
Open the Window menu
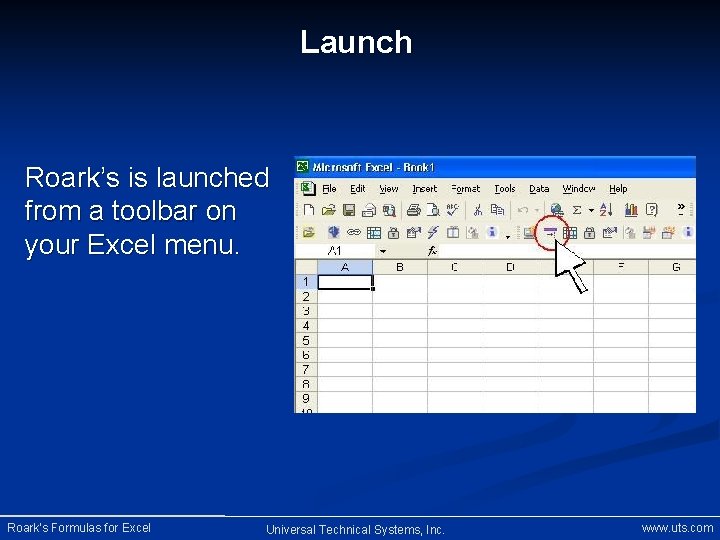pos(579,189)
